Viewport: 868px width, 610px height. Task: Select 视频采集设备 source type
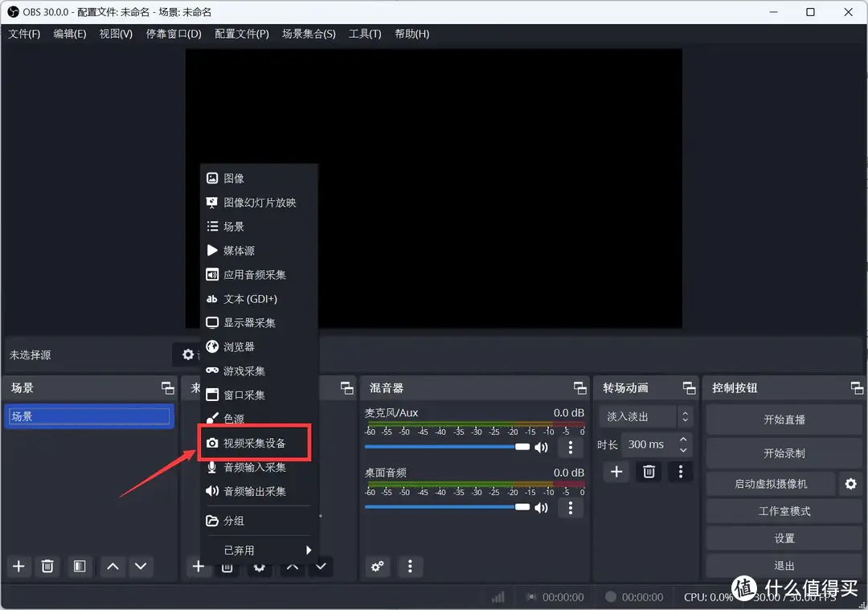[256, 444]
